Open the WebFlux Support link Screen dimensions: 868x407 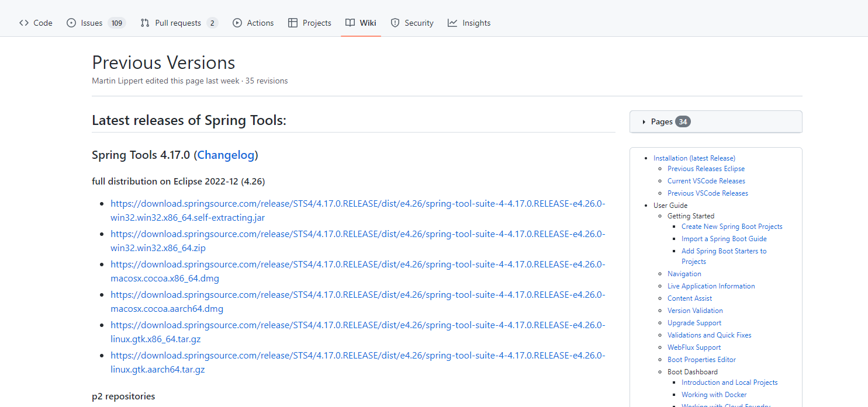[694, 347]
